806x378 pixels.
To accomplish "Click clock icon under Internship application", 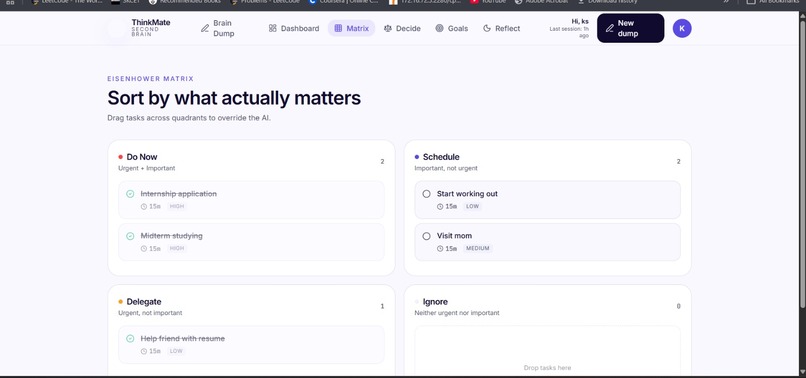I will tap(144, 206).
